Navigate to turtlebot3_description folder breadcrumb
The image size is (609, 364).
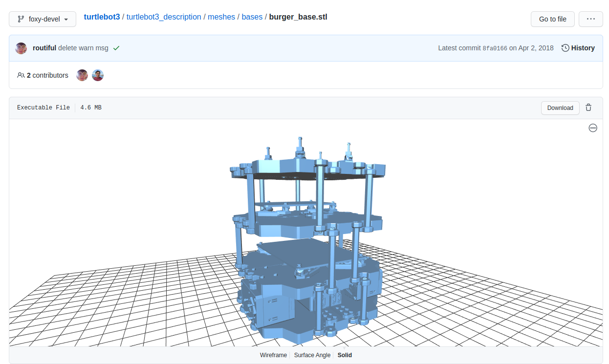[x=164, y=17]
